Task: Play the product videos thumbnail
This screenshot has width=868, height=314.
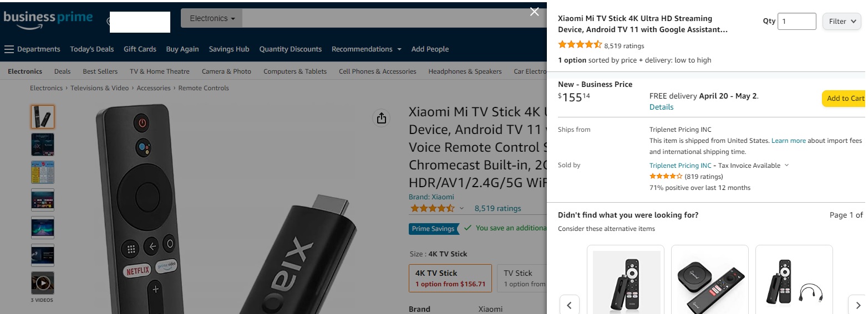Action: pyautogui.click(x=43, y=283)
